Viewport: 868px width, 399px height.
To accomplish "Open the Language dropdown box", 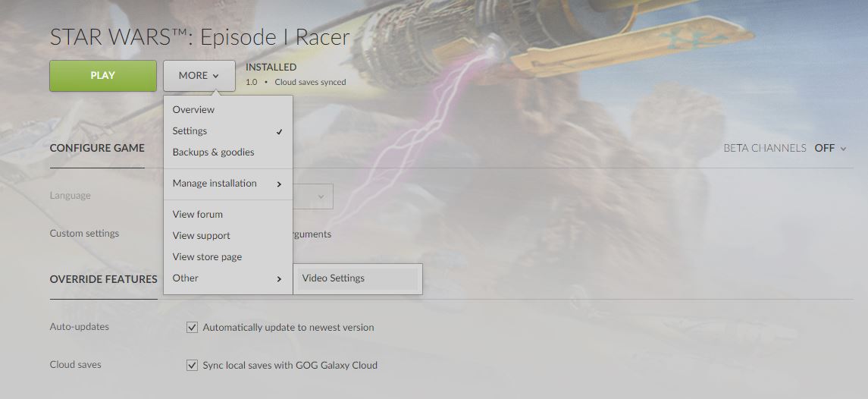I will [x=313, y=196].
